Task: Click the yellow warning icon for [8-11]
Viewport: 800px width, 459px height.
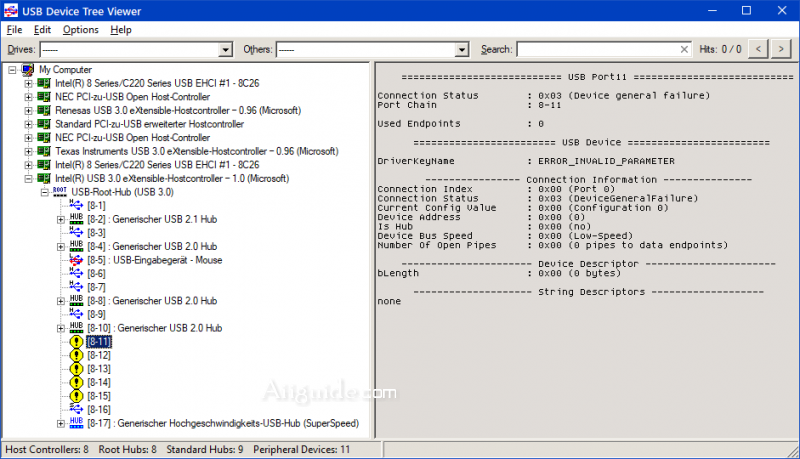Action: pyautogui.click(x=76, y=341)
